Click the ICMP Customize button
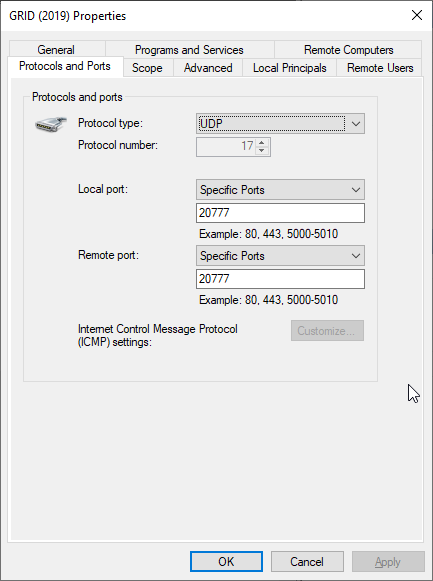 point(327,331)
